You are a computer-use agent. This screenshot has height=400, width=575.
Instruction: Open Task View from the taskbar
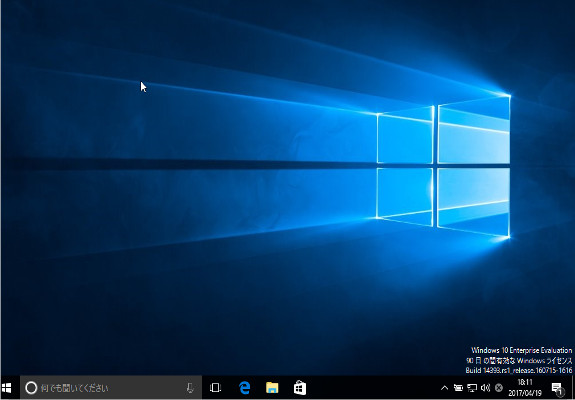pyautogui.click(x=216, y=388)
